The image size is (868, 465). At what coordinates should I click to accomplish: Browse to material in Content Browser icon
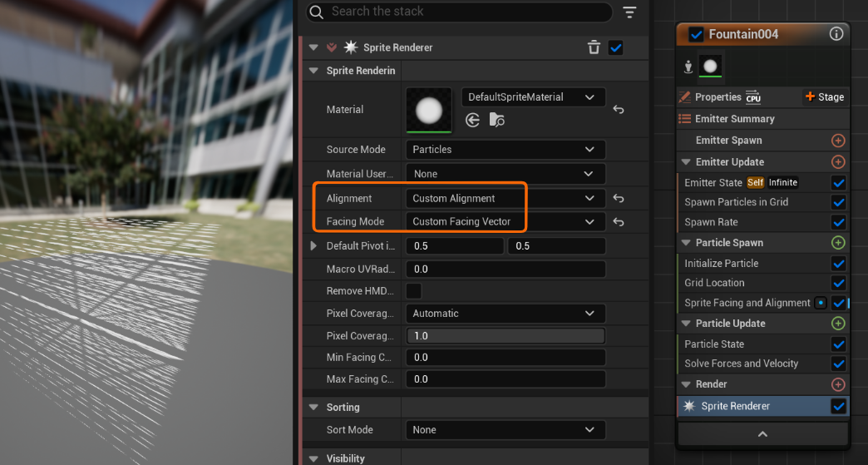coord(496,120)
